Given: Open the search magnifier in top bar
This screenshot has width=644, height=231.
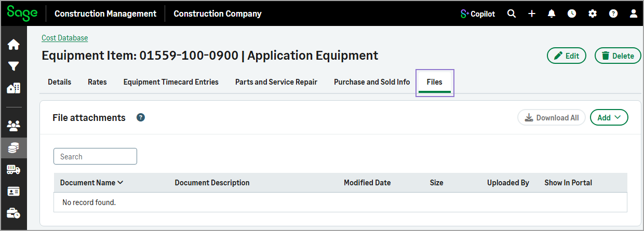Looking at the screenshot, I should tap(512, 14).
